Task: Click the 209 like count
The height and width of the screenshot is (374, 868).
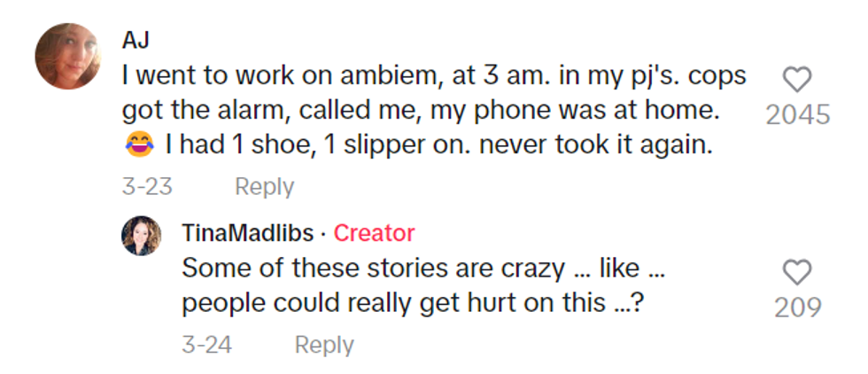Action: [798, 308]
